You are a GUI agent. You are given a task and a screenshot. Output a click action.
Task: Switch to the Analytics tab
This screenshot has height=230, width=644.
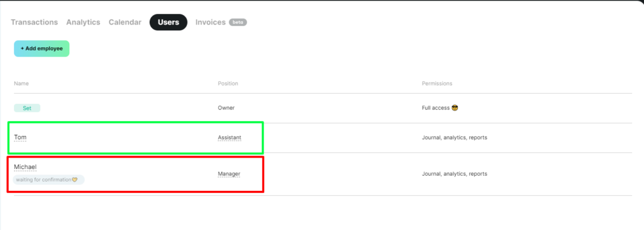click(x=83, y=22)
